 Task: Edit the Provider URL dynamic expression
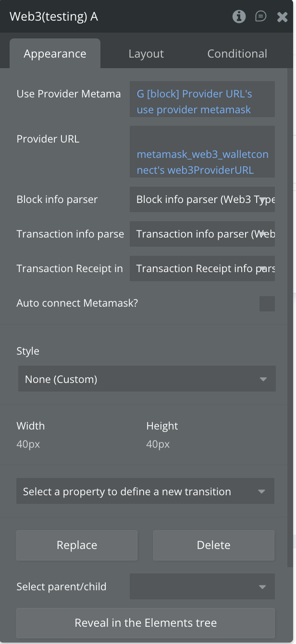click(x=202, y=162)
